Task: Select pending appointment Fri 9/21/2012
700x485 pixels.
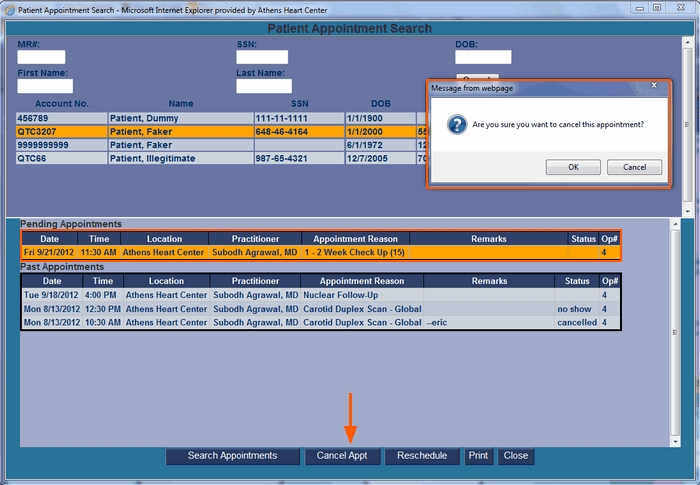Action: coord(321,252)
